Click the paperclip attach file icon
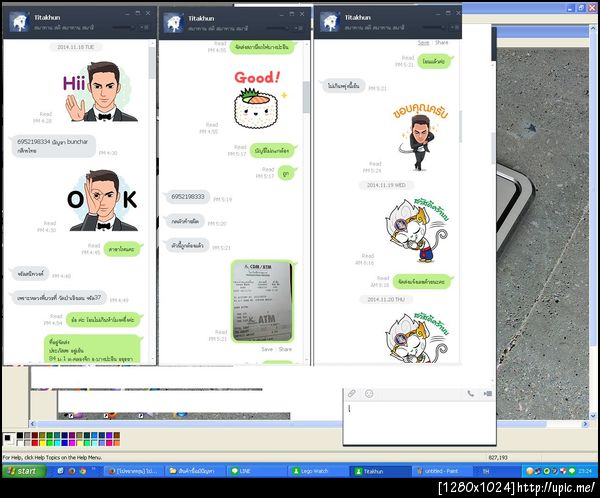600x498 pixels. click(x=352, y=393)
